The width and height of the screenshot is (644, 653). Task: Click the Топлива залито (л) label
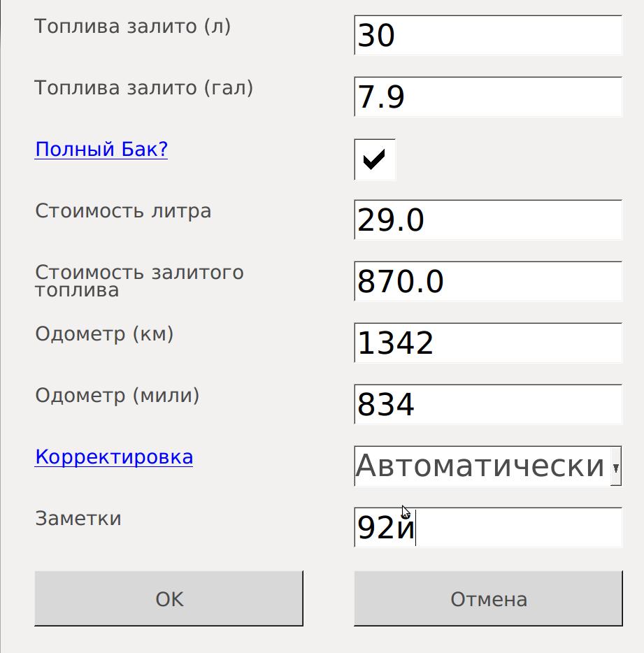133,27
